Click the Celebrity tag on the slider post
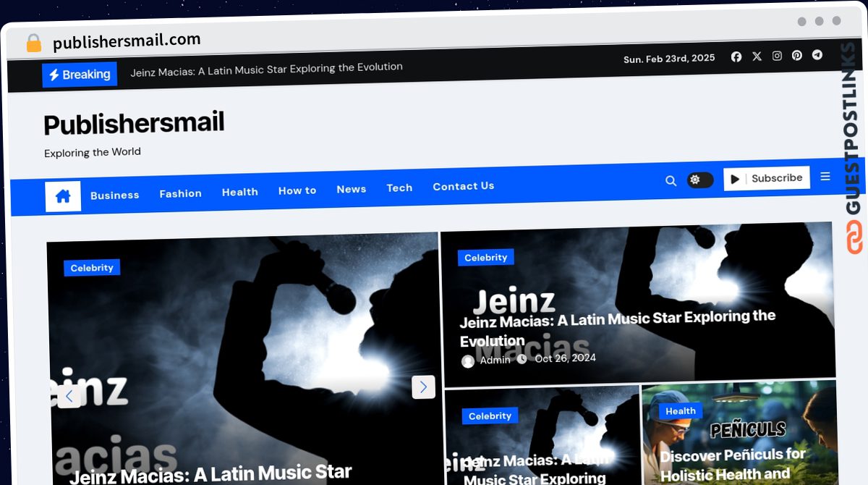 click(92, 268)
